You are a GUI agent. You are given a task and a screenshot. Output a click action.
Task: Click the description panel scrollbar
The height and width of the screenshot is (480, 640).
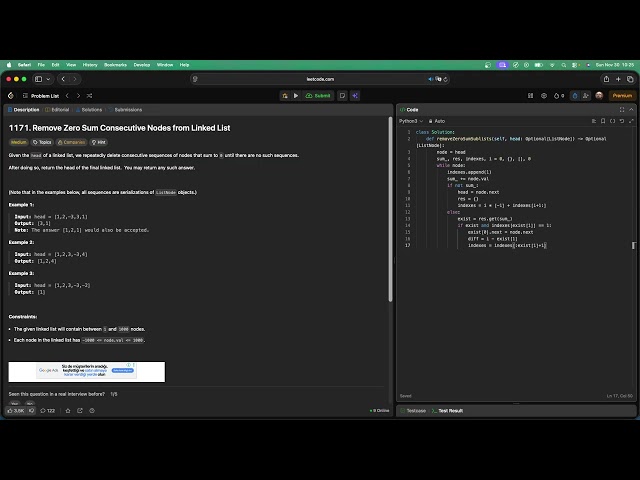pos(390,209)
